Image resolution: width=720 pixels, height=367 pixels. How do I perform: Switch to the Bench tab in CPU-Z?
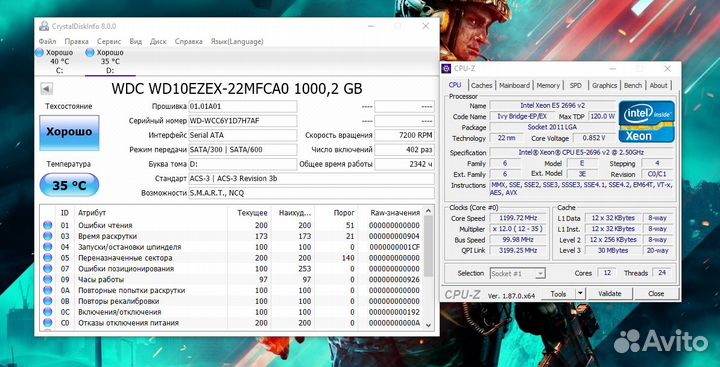tap(633, 85)
